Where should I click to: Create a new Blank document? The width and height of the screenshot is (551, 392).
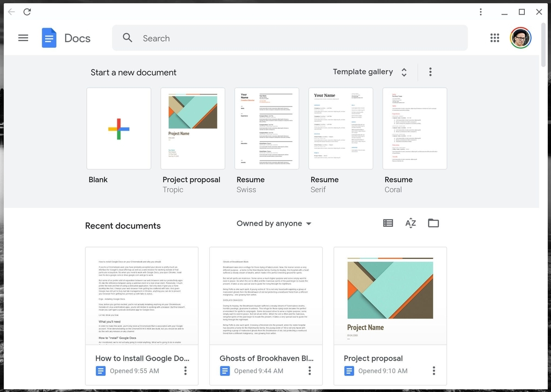(118, 129)
